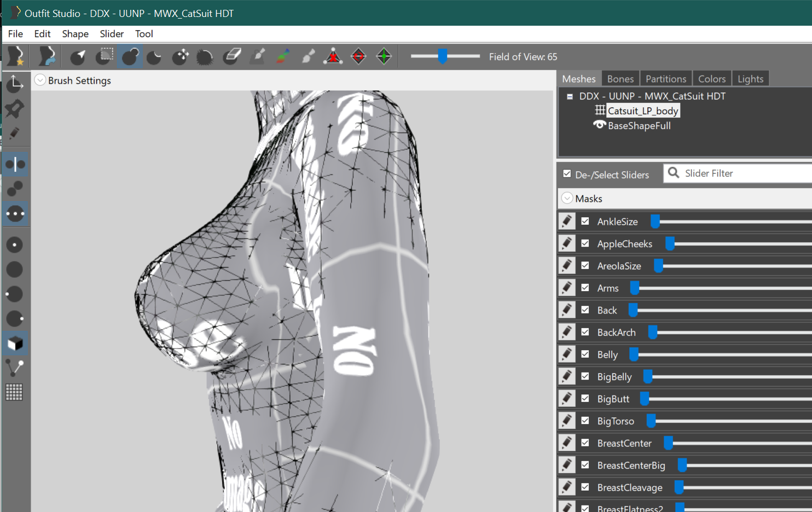The width and height of the screenshot is (812, 512).
Task: Adjust the Field of View slider
Action: pos(443,56)
